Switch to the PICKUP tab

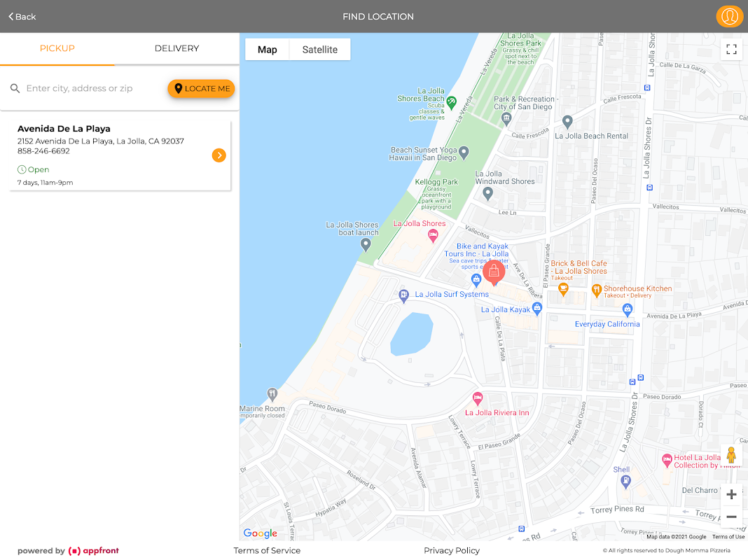(57, 48)
